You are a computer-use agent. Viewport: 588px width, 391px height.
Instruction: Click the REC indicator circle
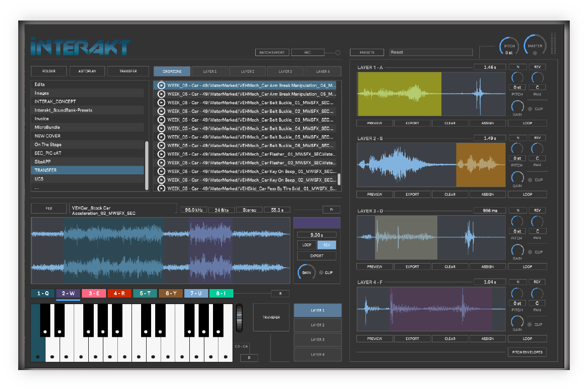(338, 53)
